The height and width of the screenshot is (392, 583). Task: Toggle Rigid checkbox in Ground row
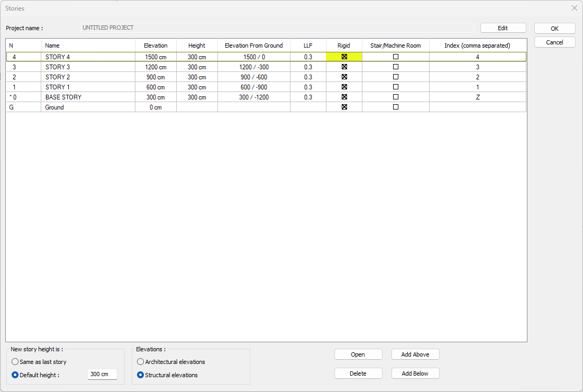coord(344,107)
